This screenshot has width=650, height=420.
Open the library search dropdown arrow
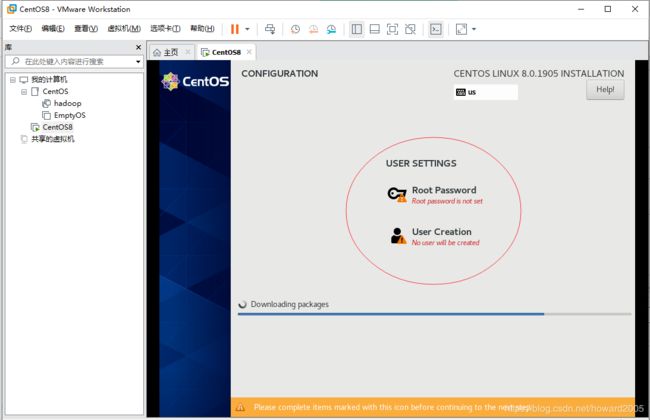(x=138, y=62)
